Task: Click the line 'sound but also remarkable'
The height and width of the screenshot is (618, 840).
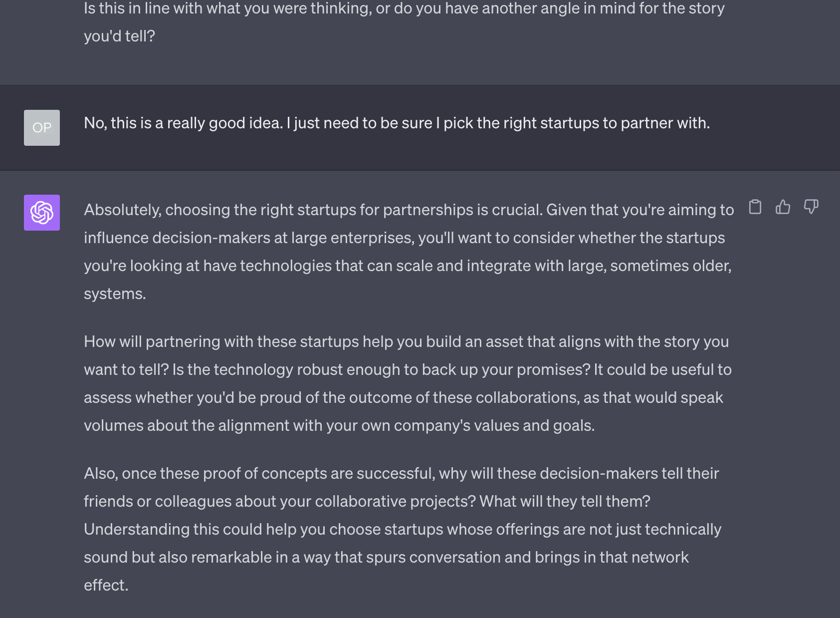Action: pyautogui.click(x=386, y=557)
